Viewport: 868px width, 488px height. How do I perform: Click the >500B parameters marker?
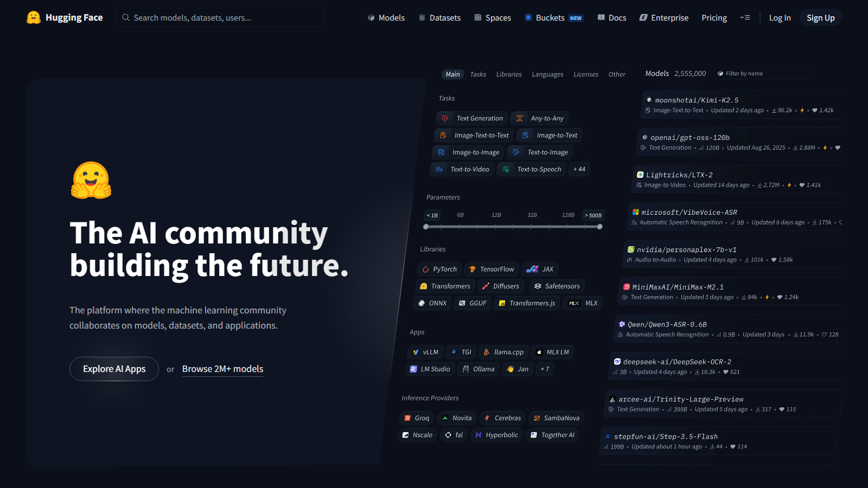(593, 215)
